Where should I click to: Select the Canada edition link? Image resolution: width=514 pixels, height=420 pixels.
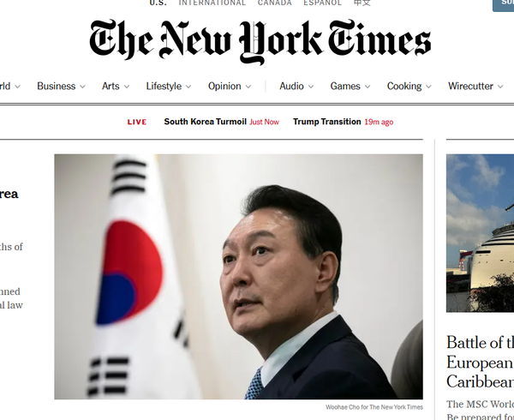click(x=274, y=3)
